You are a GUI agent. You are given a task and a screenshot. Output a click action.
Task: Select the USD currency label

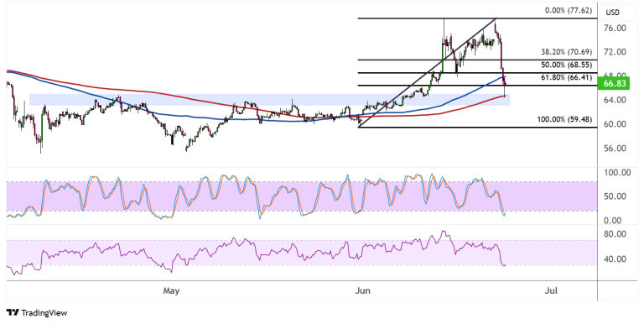point(612,13)
